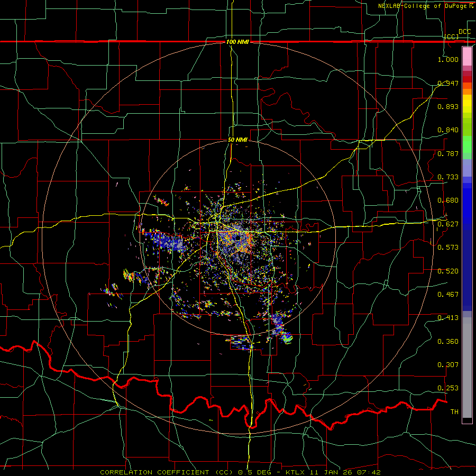This screenshot has height=476, width=476.
Task: Click the 0.307 scale value
Action: click(448, 365)
